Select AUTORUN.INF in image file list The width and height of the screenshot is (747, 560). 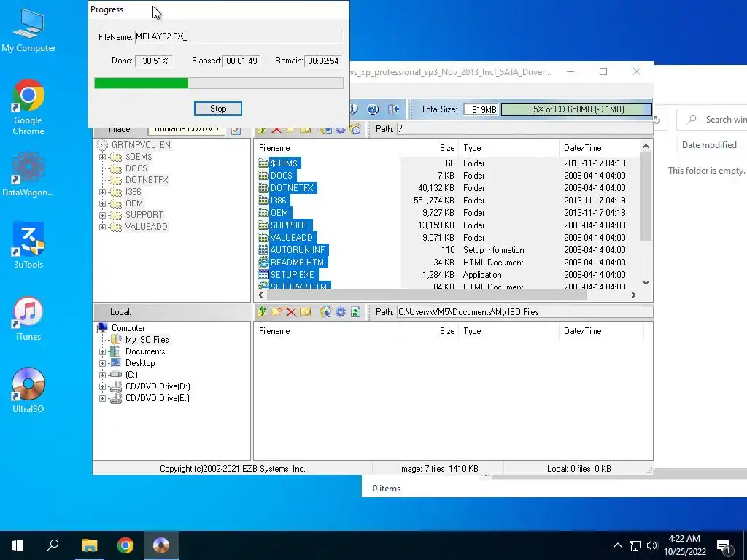298,250
